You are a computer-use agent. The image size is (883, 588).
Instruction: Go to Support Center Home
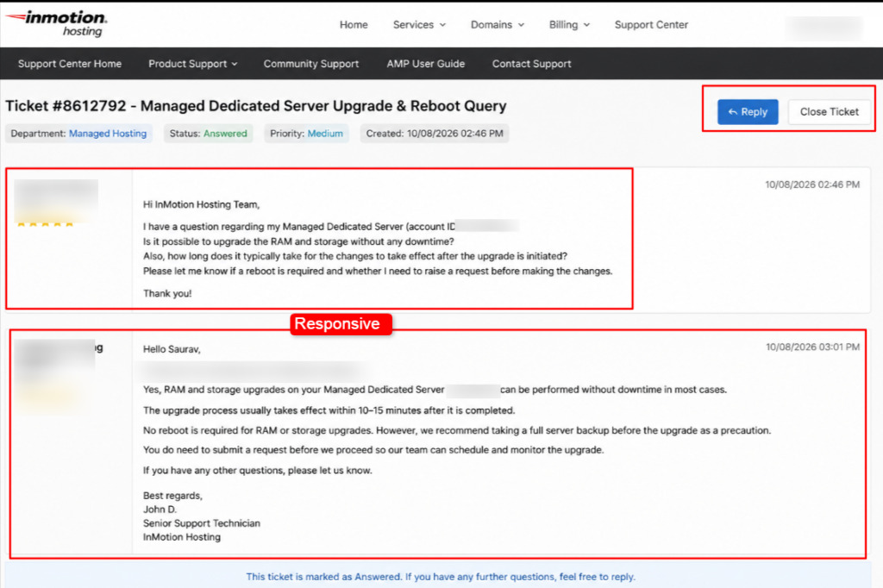[70, 64]
